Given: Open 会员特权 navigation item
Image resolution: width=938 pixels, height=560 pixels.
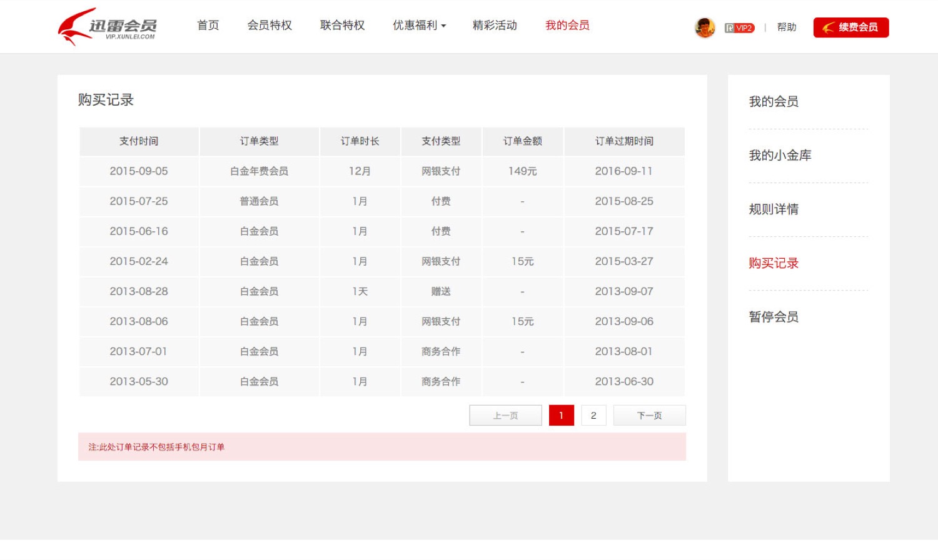Looking at the screenshot, I should [270, 26].
